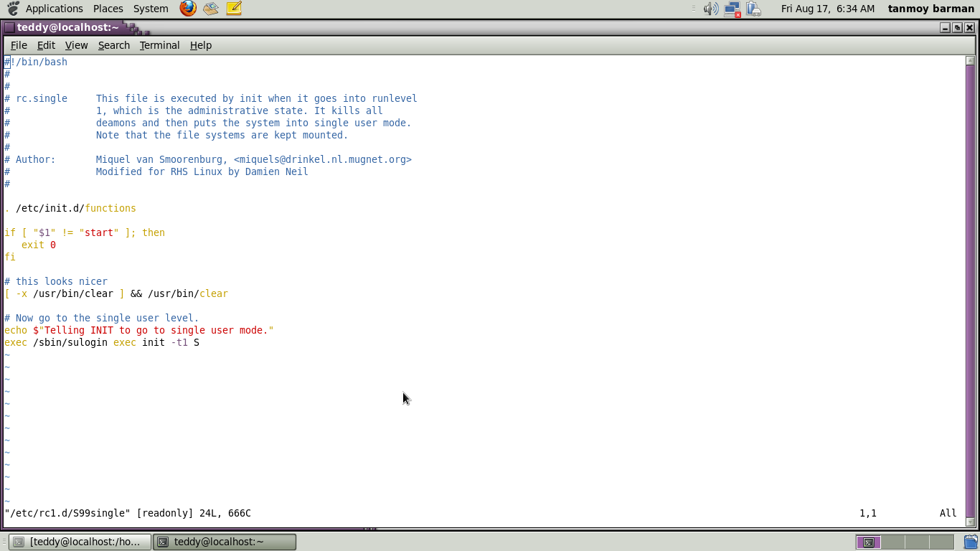Click the speaker volume icon in the system tray

coord(710,8)
